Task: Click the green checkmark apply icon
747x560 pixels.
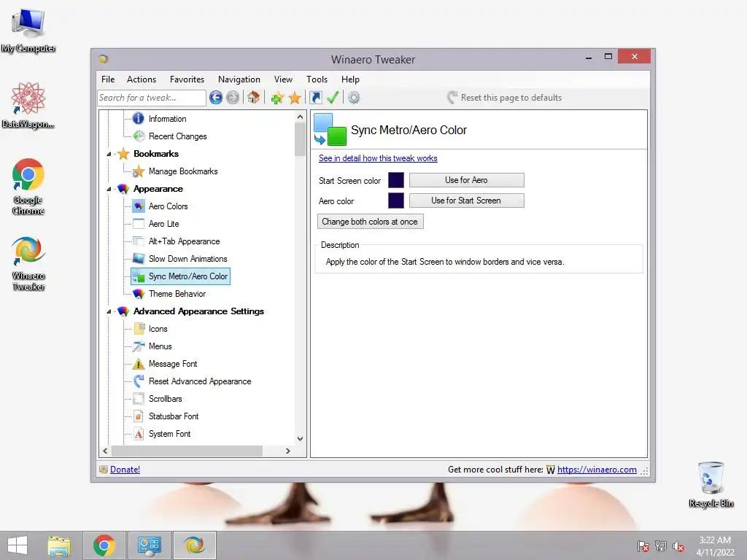Action: tap(333, 98)
